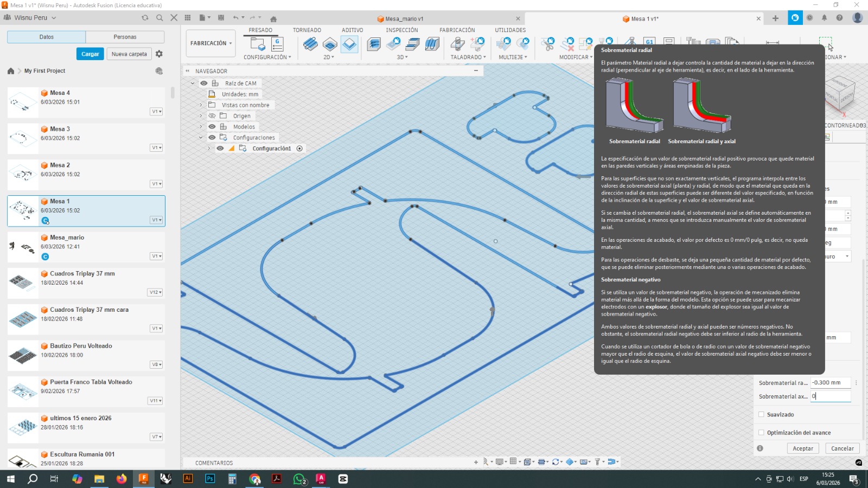The image size is (868, 488).
Task: Hide Raíz de CAM using its eye toggle
Action: [203, 83]
